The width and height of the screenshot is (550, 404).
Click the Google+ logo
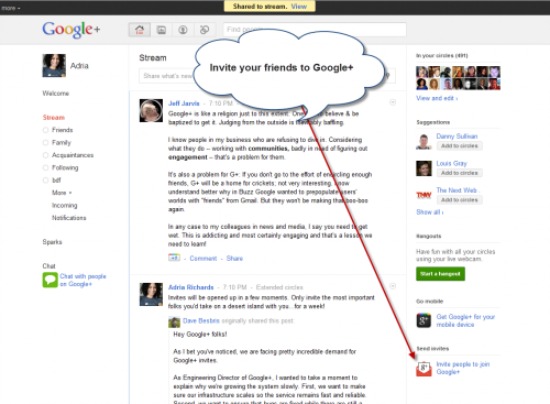[71, 29]
